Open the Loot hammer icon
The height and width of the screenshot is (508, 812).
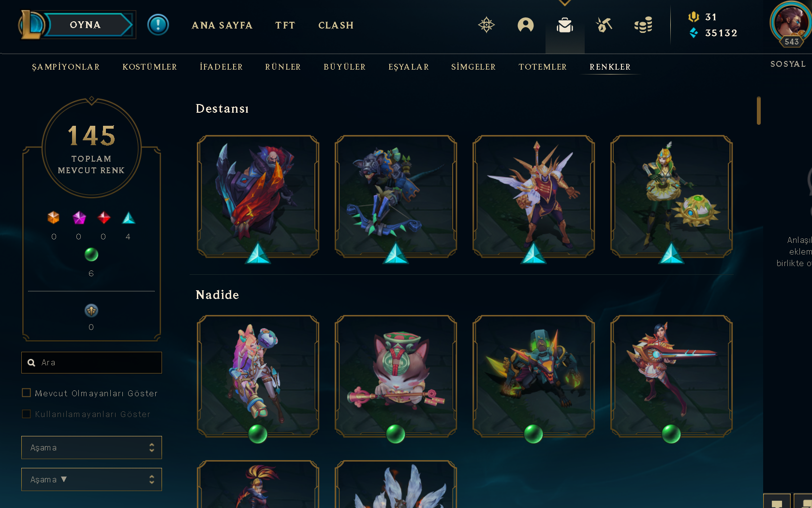pyautogui.click(x=604, y=25)
